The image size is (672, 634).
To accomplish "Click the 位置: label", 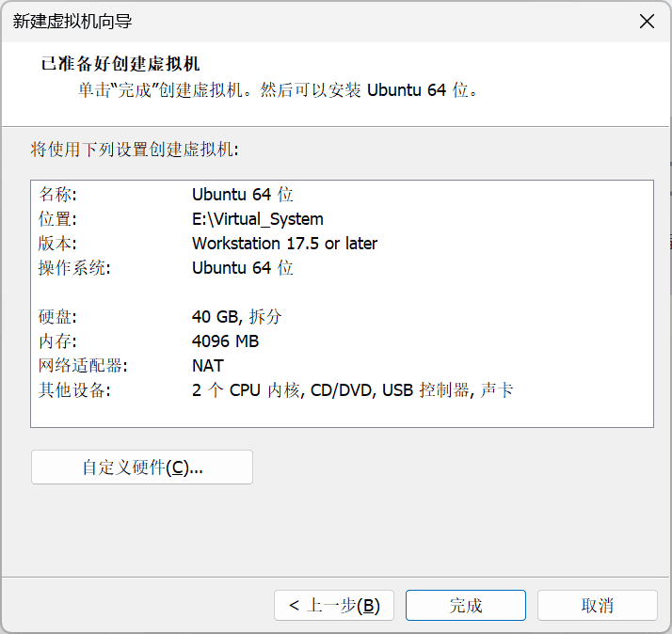I will 57,219.
